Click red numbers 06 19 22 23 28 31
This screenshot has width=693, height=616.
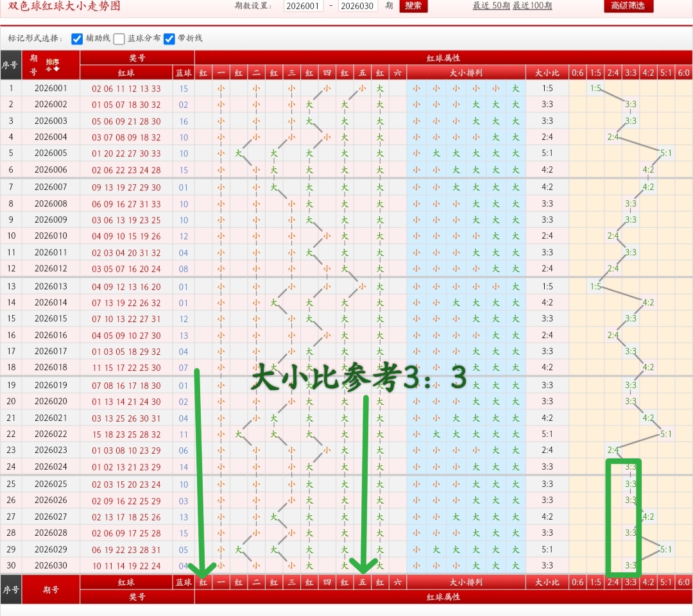coord(126,550)
